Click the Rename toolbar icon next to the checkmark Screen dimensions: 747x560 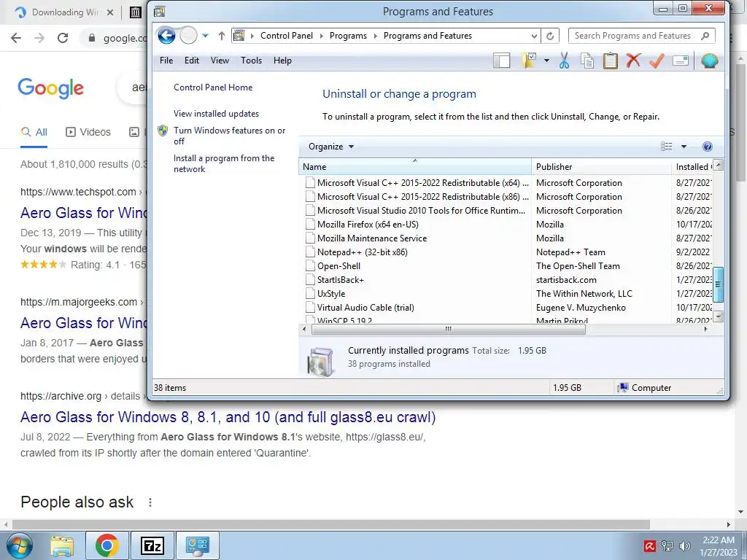click(x=681, y=61)
